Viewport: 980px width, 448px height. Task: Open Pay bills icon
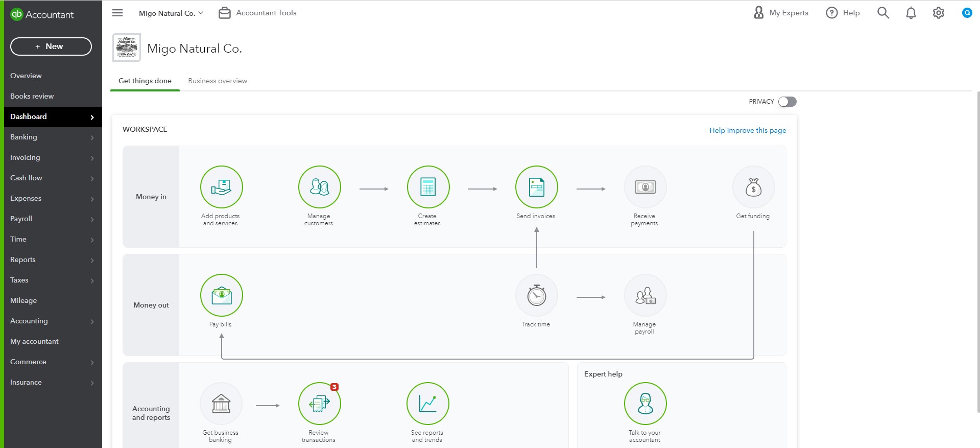221,295
